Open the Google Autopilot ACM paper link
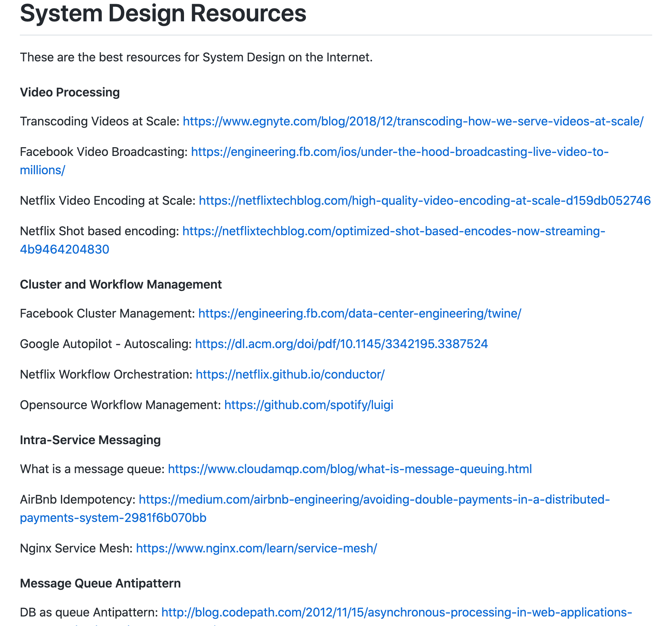Screen dimensions: 672x626 pyautogui.click(x=341, y=344)
